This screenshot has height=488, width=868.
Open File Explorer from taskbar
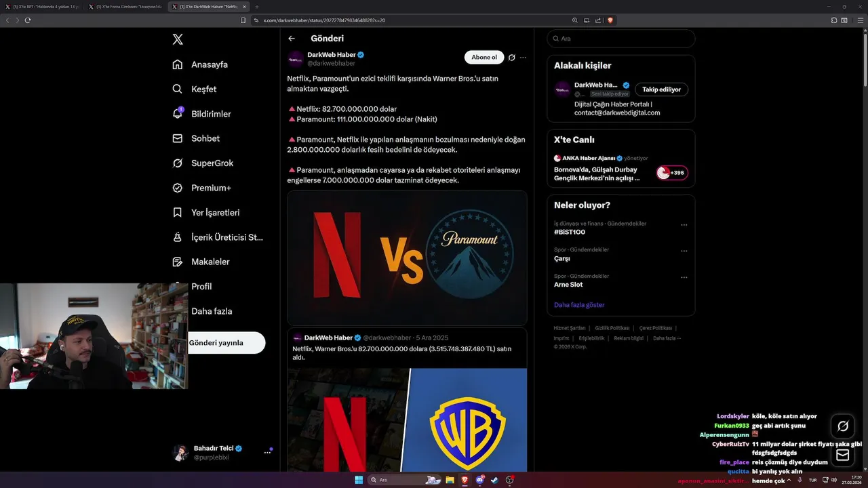(x=450, y=480)
